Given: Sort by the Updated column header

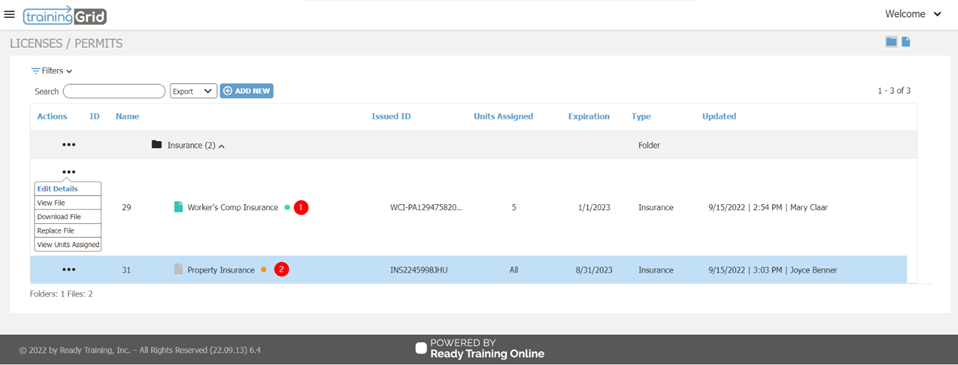Looking at the screenshot, I should coord(719,116).
